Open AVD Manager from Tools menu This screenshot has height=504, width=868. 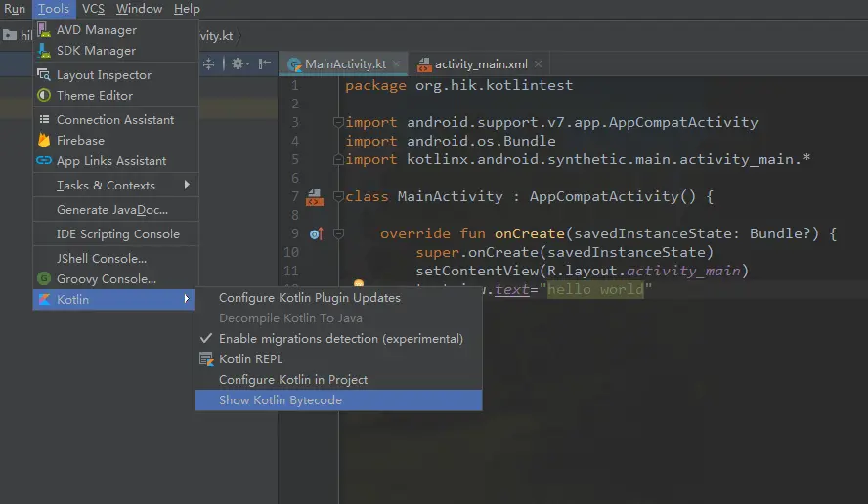[x=115, y=30]
